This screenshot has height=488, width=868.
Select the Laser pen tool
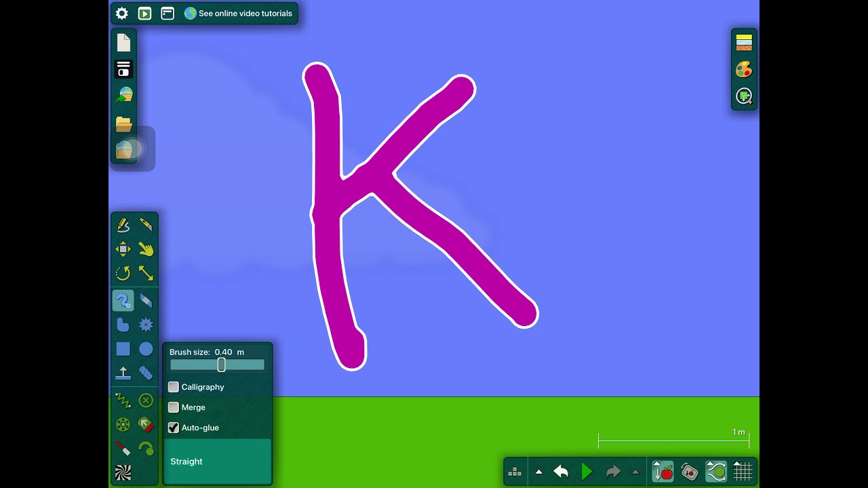(x=123, y=448)
